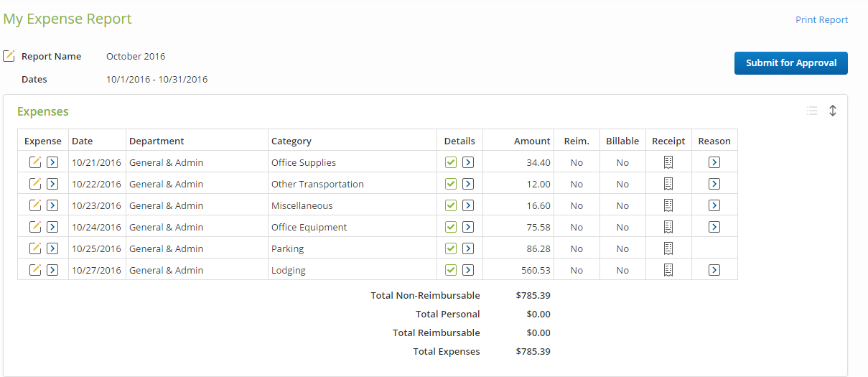Toggle details checkbox for Miscellaneous expense
Image resolution: width=868 pixels, height=377 pixels.
pyautogui.click(x=451, y=205)
